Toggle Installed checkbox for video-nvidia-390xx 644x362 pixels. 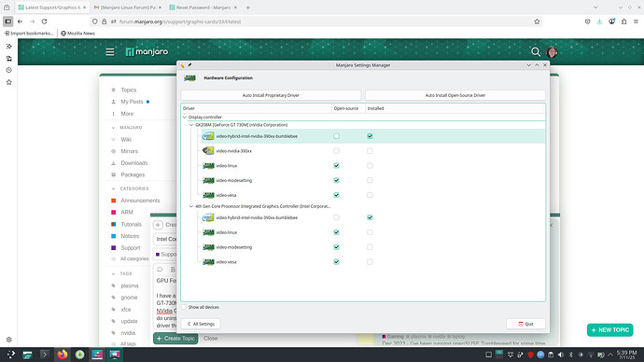point(370,151)
